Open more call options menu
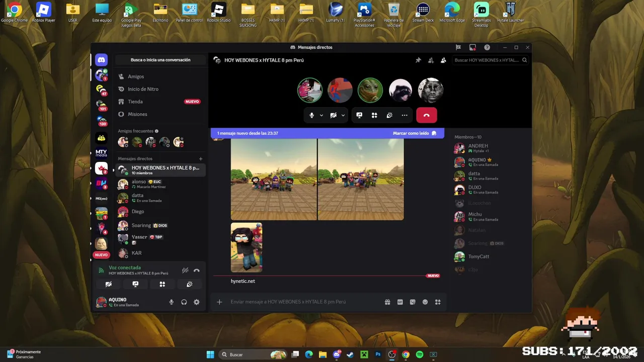 click(x=405, y=115)
